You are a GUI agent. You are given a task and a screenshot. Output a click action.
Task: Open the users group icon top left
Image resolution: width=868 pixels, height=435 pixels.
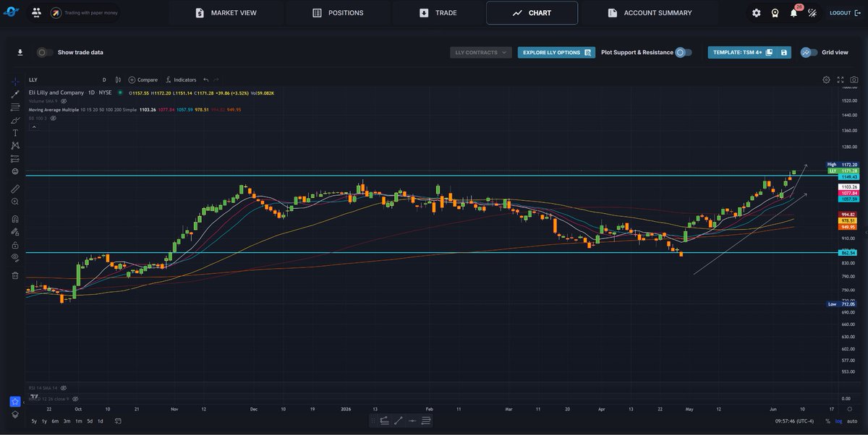pos(37,13)
